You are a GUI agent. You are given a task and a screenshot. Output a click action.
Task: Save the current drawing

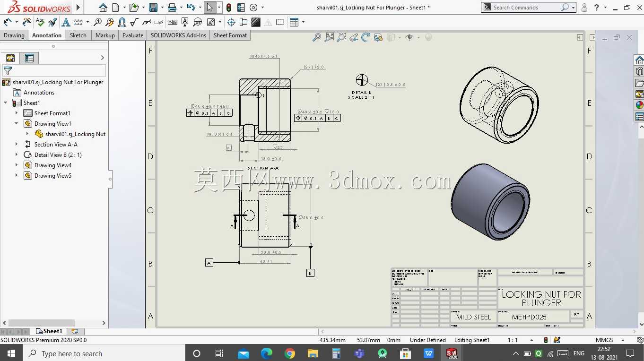click(153, 8)
